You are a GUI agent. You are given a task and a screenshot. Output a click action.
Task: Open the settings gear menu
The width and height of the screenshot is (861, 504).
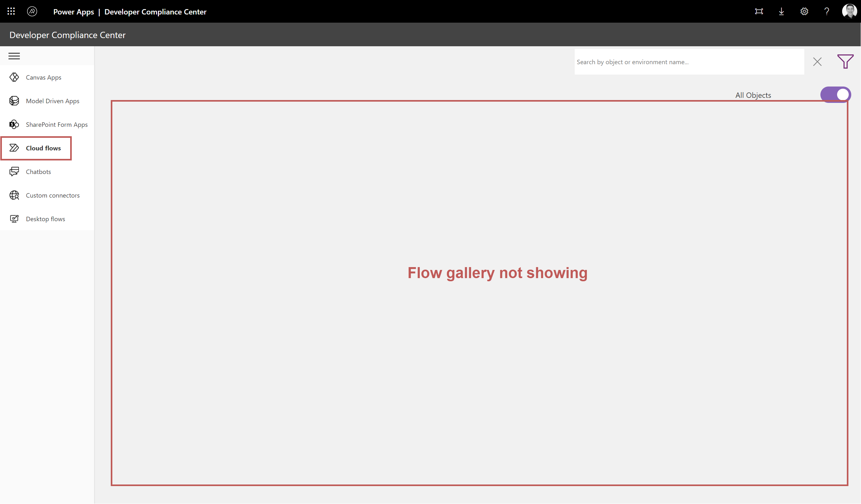pyautogui.click(x=804, y=11)
